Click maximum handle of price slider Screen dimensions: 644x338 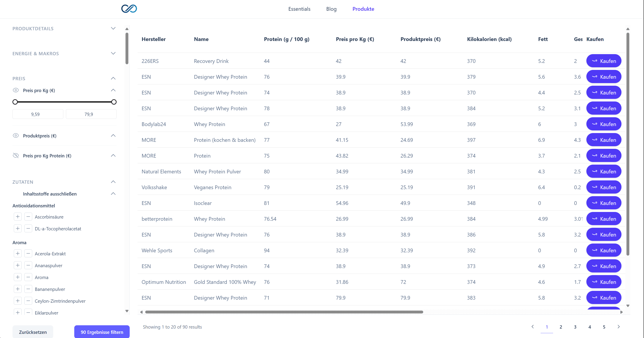(x=114, y=102)
